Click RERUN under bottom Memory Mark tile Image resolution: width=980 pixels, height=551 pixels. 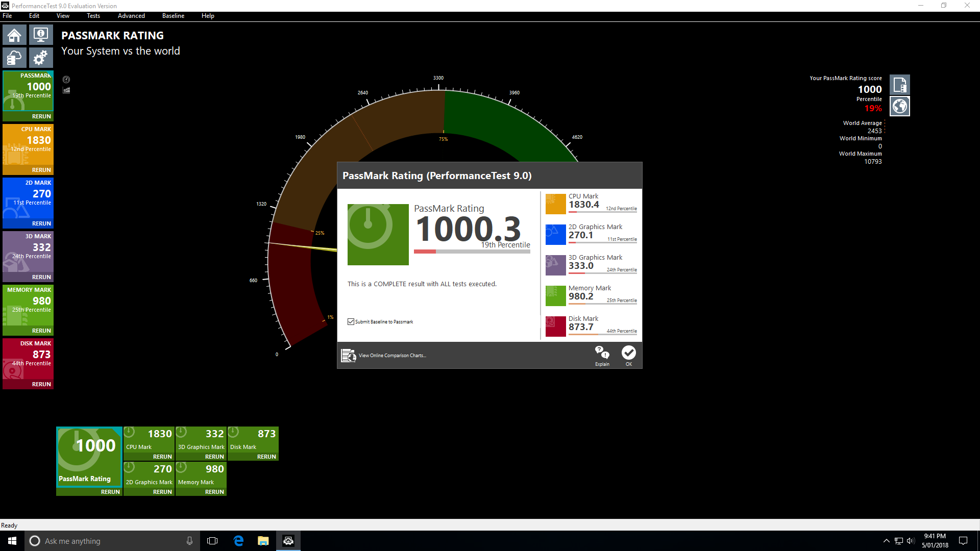point(214,492)
